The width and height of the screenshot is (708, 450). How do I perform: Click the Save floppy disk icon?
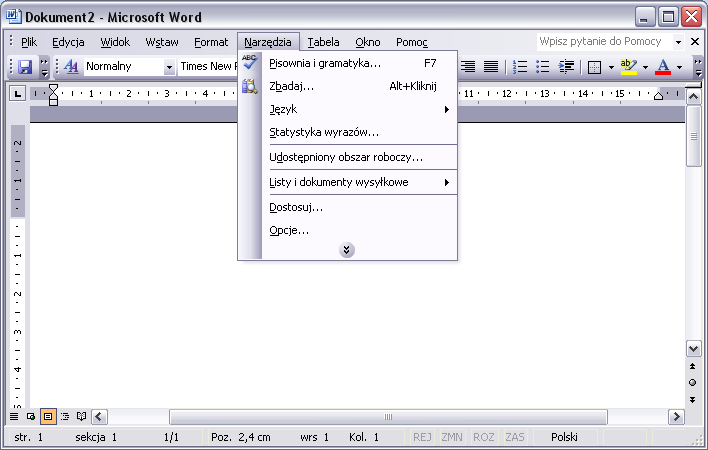point(25,67)
